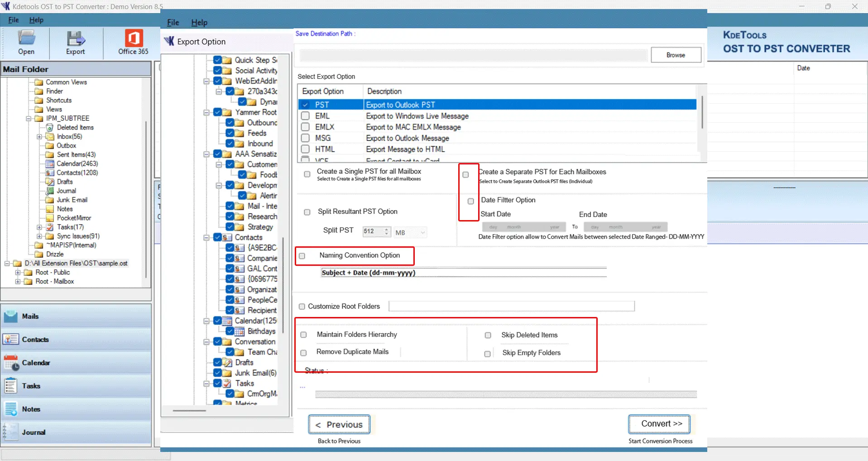Open an OST file with Open toolbar icon
868x461 pixels.
tap(26, 43)
